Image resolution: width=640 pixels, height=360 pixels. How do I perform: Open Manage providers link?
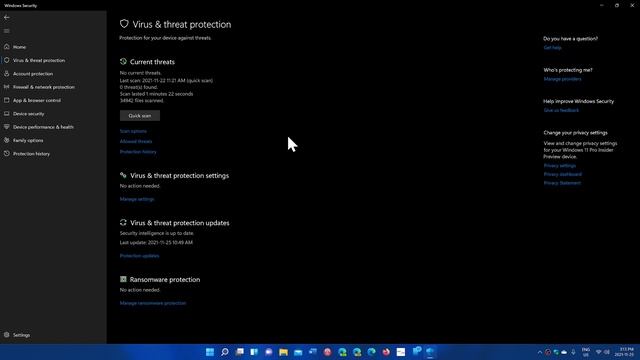click(562, 79)
